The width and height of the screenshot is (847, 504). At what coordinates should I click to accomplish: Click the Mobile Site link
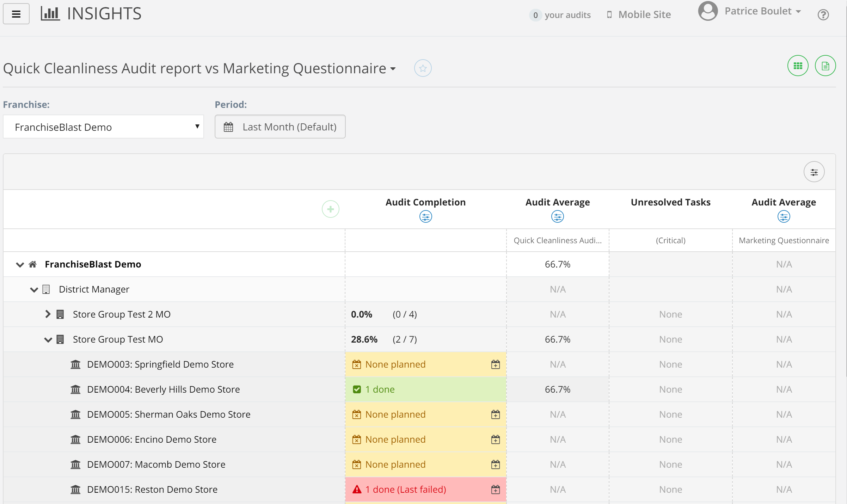tap(644, 15)
